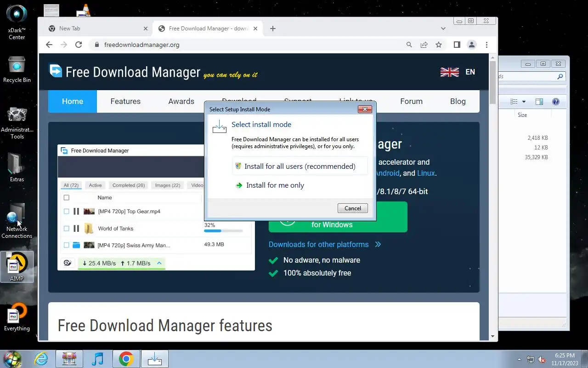Show hidden tray icons arrow

pyautogui.click(x=520, y=359)
